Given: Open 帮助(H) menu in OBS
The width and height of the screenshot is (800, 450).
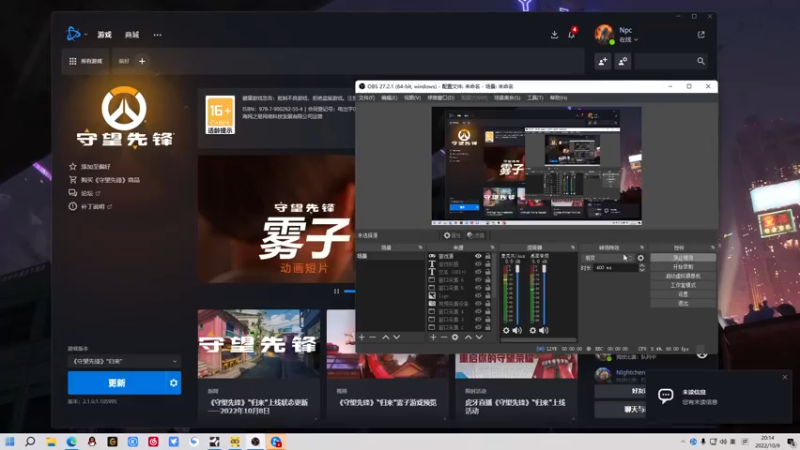Looking at the screenshot, I should click(x=558, y=98).
